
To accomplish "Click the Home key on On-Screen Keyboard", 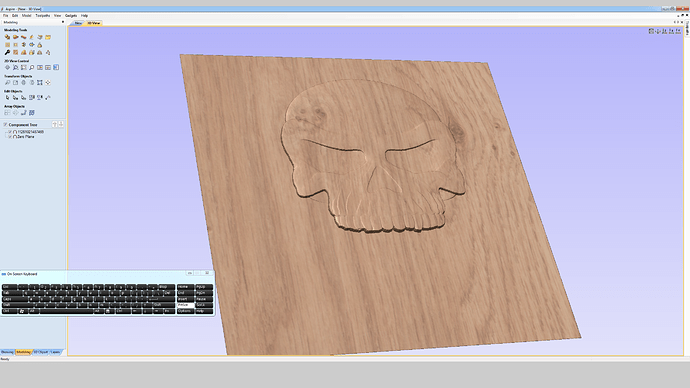I will 186,287.
